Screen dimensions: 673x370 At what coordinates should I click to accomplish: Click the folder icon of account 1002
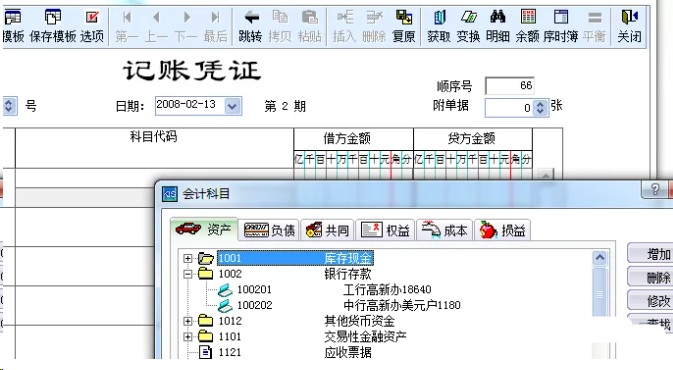[x=206, y=273]
